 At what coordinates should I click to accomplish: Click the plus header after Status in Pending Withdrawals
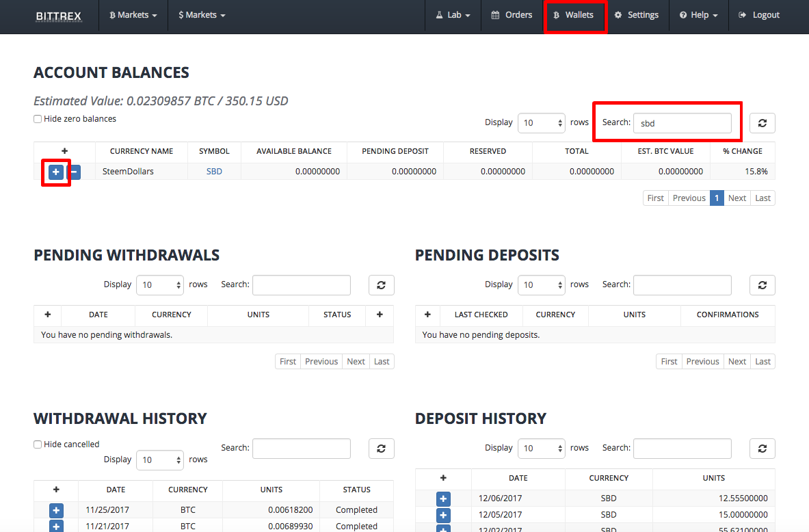tap(380, 315)
